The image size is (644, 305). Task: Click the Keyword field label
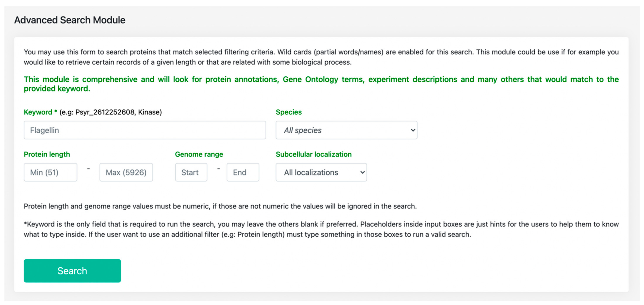(x=38, y=112)
